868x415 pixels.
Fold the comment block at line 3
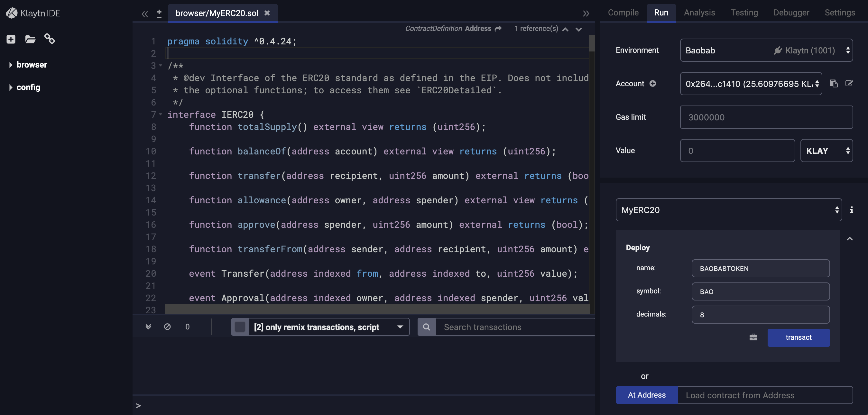tap(161, 65)
